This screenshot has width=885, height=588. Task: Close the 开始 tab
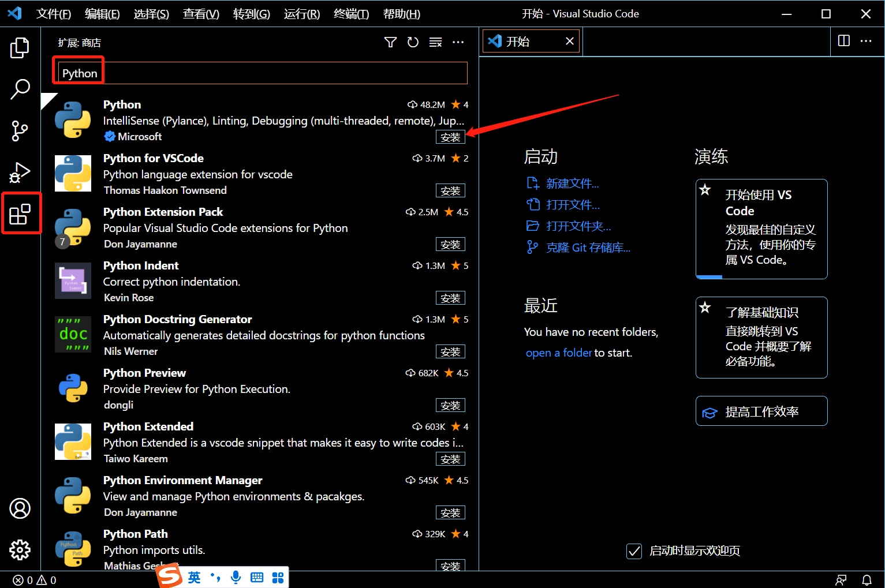[x=570, y=41]
